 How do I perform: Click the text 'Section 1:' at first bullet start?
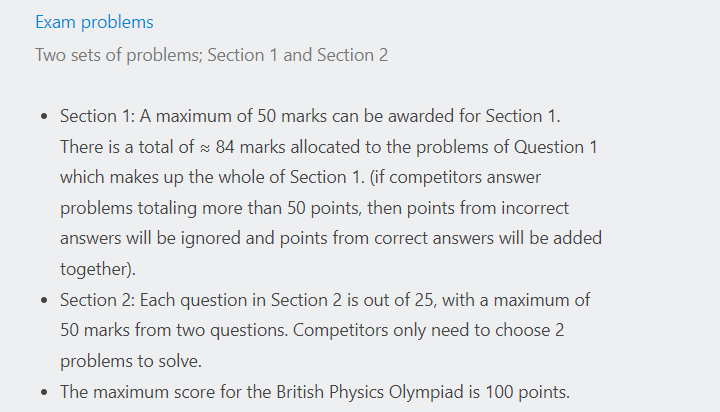pos(97,116)
